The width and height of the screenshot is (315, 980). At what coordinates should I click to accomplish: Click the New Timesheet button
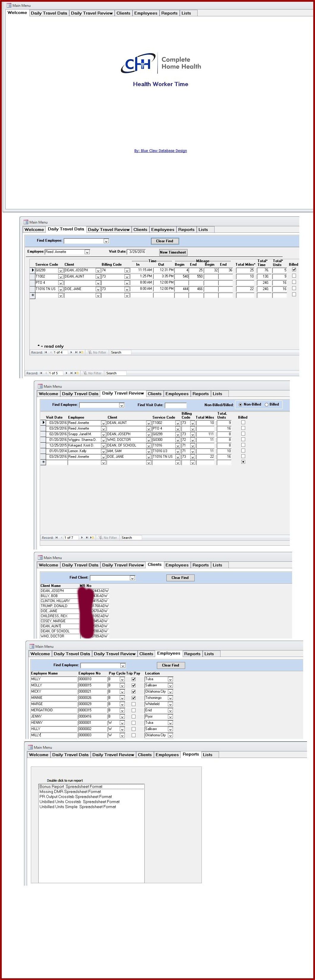173,252
